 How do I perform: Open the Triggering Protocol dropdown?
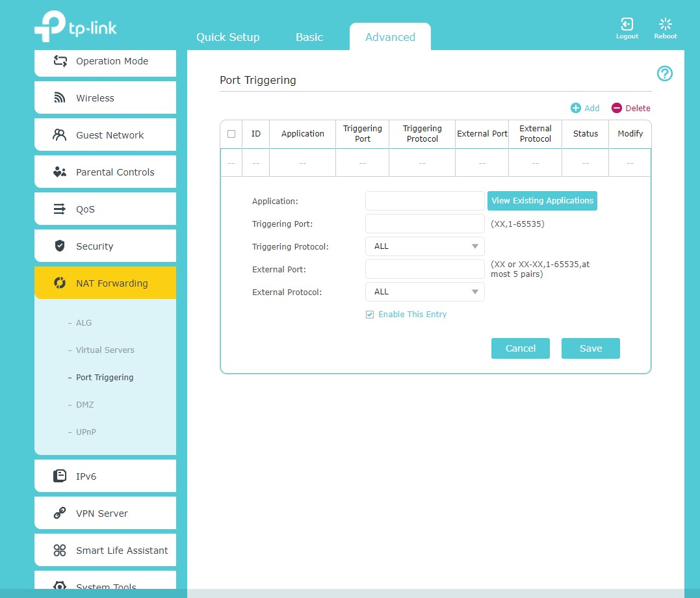pyautogui.click(x=424, y=246)
